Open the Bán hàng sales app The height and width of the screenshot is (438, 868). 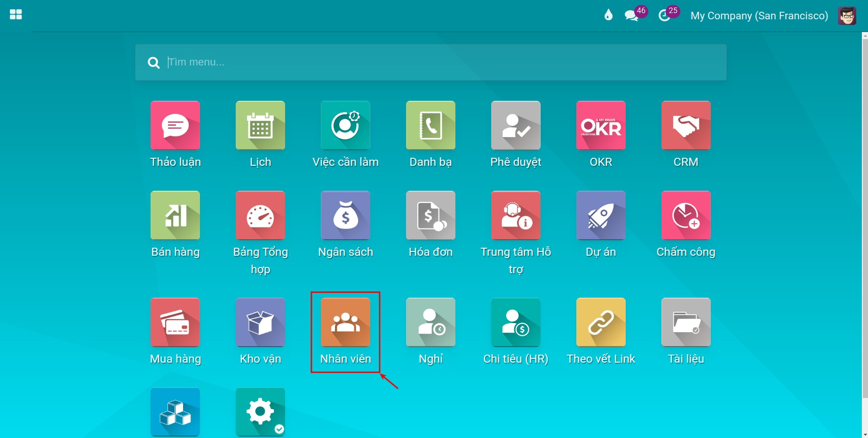(175, 215)
